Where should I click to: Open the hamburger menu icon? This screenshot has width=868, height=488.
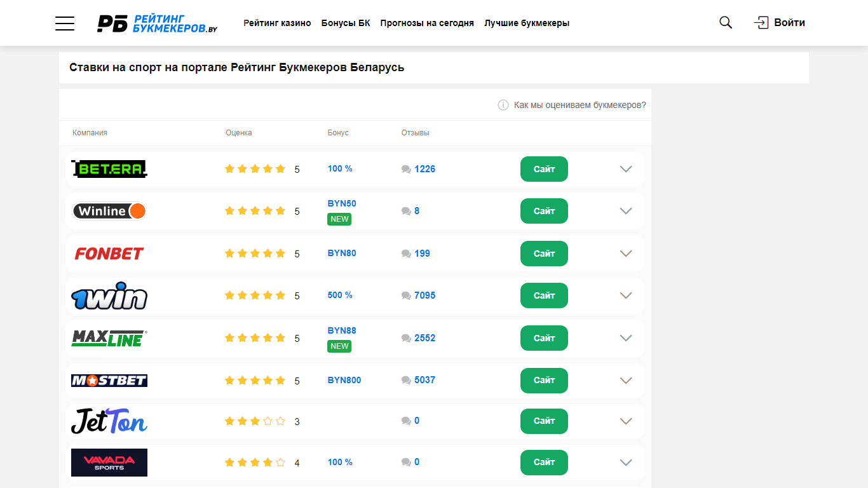click(x=65, y=24)
